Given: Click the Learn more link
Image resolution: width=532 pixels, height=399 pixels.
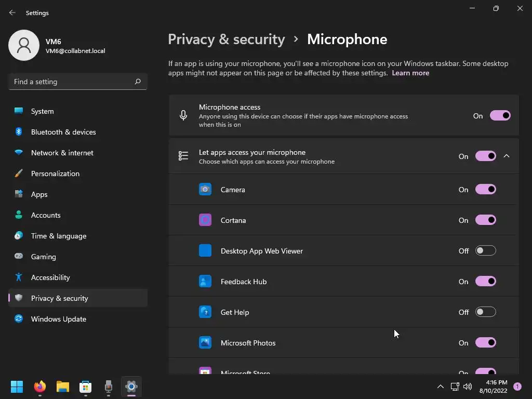Looking at the screenshot, I should tap(410, 73).
